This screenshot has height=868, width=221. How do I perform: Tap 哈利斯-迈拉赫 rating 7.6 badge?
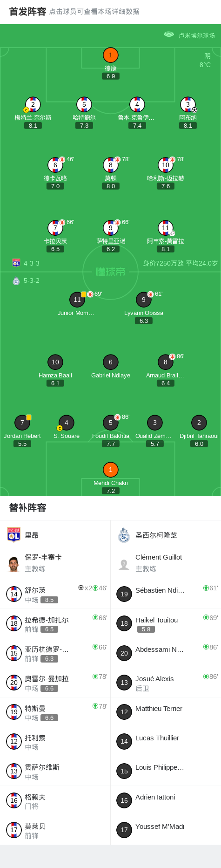[x=166, y=186]
